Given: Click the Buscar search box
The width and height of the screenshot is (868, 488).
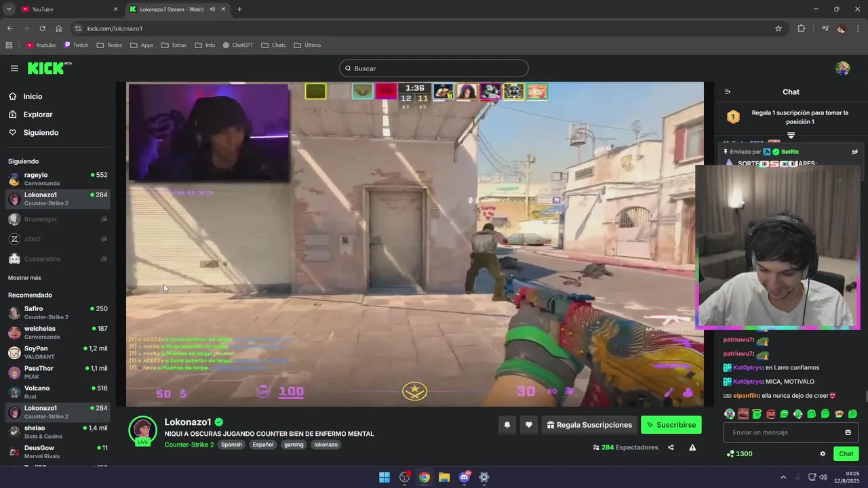Looking at the screenshot, I should 434,68.
